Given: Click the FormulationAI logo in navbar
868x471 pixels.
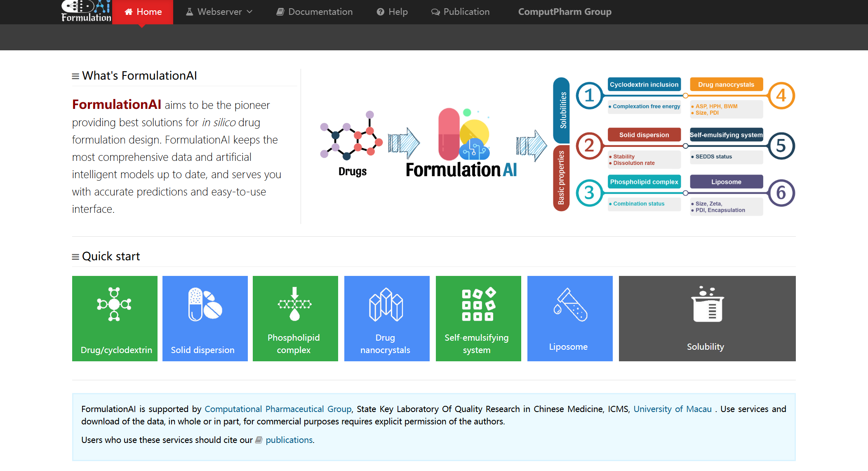Looking at the screenshot, I should click(x=86, y=11).
